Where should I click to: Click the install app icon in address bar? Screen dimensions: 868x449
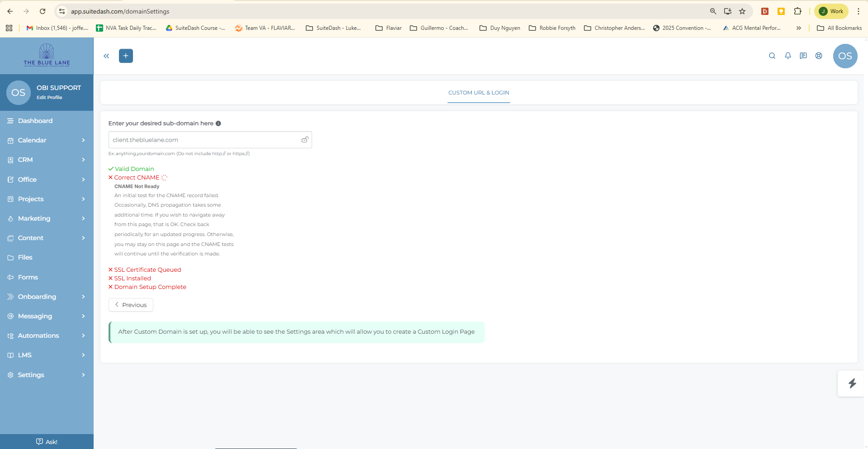pos(728,11)
